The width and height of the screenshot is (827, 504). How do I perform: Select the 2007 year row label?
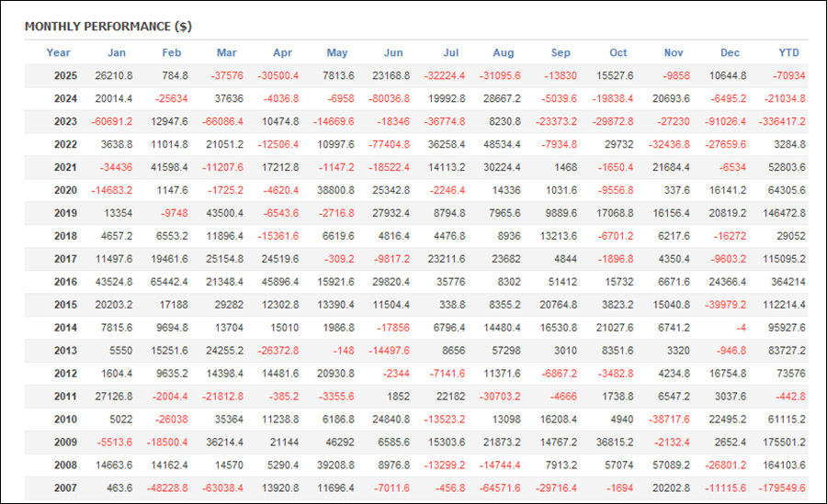pos(65,488)
